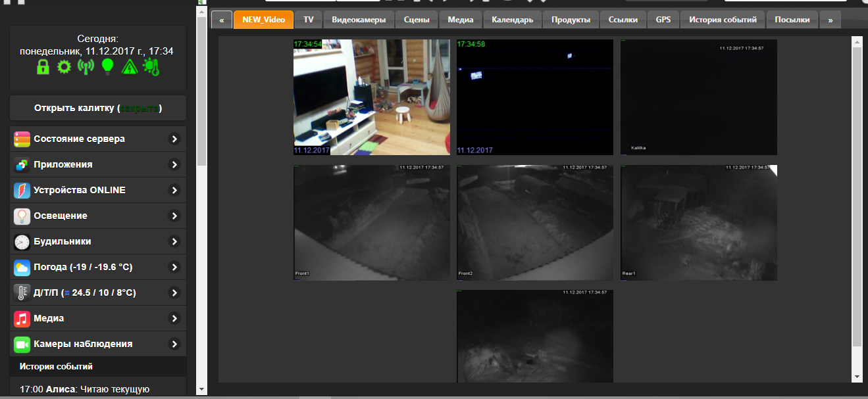Expand the Устройства ONLINE chevron
868x399 pixels.
tap(174, 191)
